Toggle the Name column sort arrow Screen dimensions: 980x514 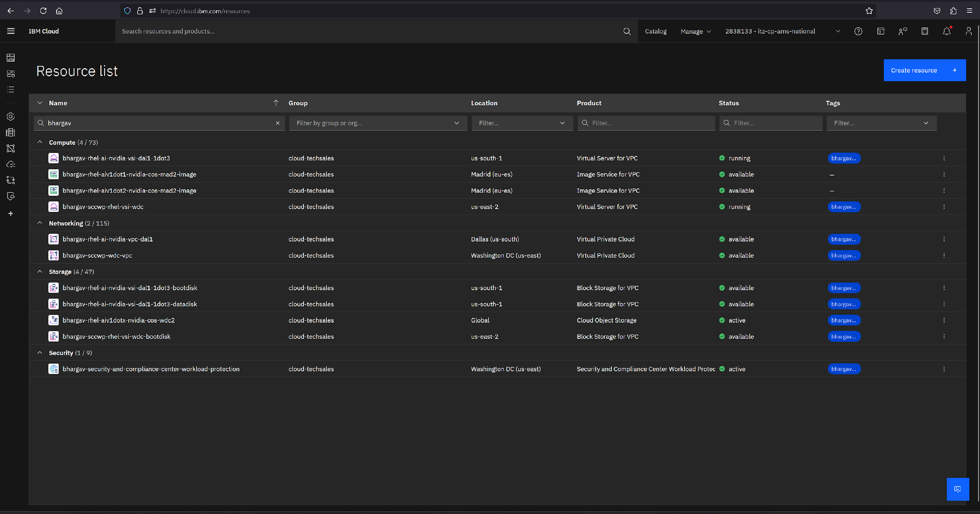tap(276, 103)
